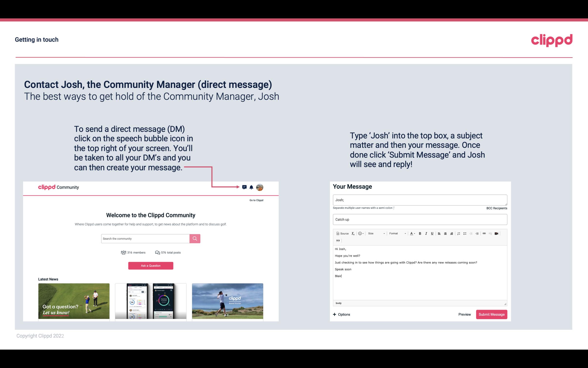Click the blockquote icon in message toolbar
Screen dimensions: 588x368
(x=337, y=240)
